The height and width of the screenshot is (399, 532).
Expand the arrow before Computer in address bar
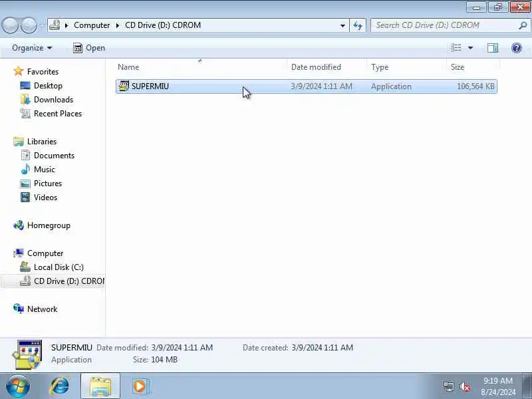coord(67,25)
